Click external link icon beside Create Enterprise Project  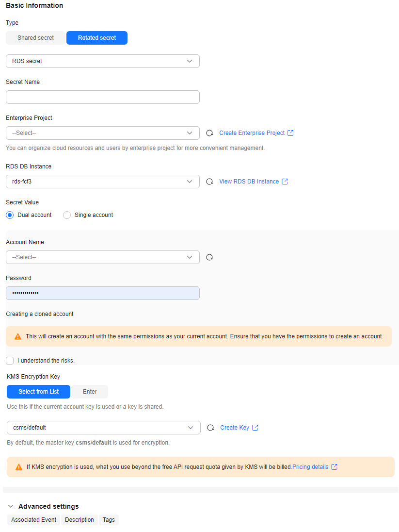click(x=290, y=133)
